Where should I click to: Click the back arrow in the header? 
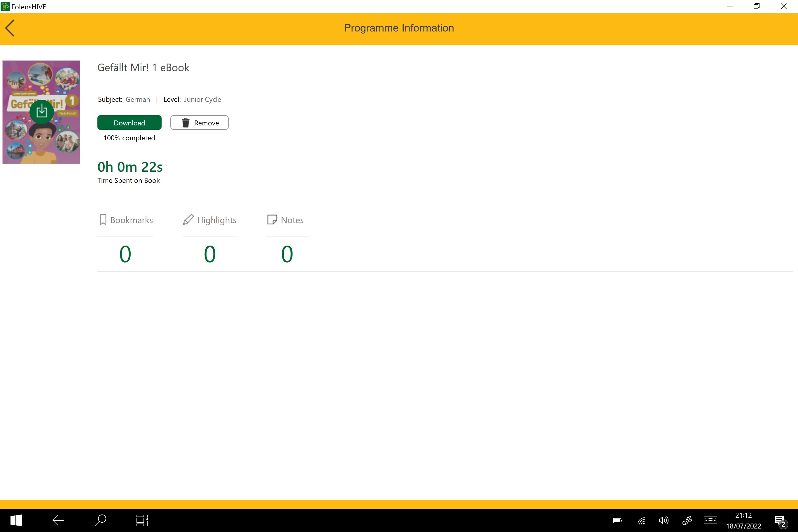[x=10, y=28]
